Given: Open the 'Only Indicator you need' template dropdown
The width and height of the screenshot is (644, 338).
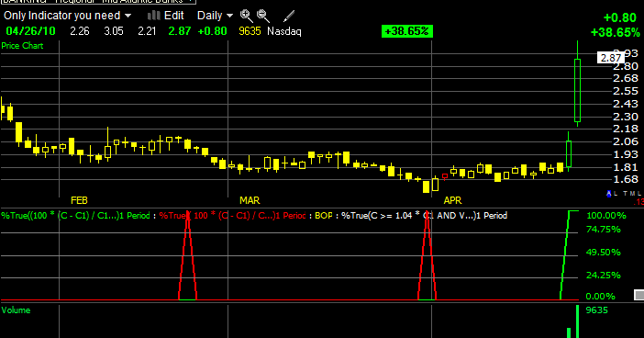Looking at the screenshot, I should tap(67, 16).
